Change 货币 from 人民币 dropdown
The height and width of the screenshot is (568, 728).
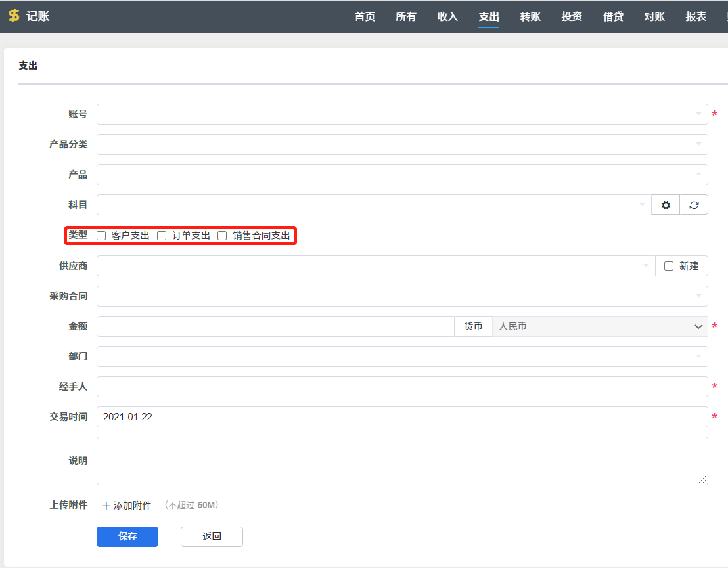click(600, 326)
